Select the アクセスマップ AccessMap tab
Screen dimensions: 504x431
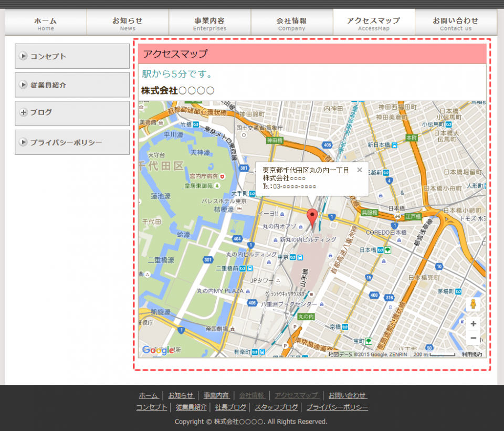(374, 22)
